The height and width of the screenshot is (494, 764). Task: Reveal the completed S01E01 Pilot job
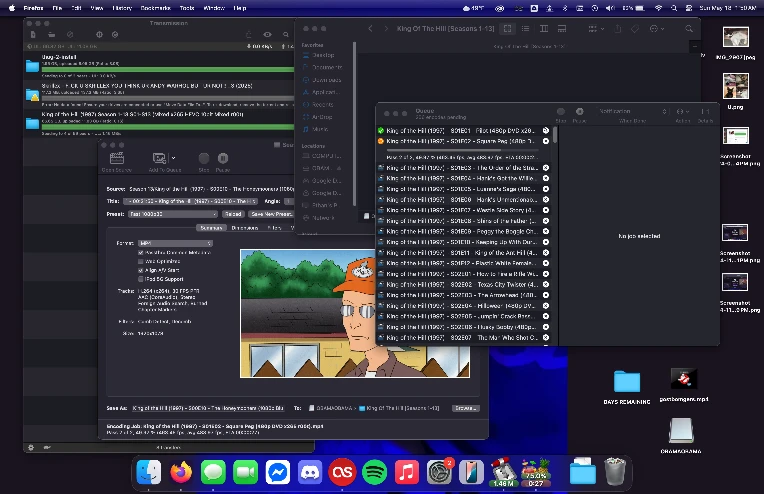546,131
